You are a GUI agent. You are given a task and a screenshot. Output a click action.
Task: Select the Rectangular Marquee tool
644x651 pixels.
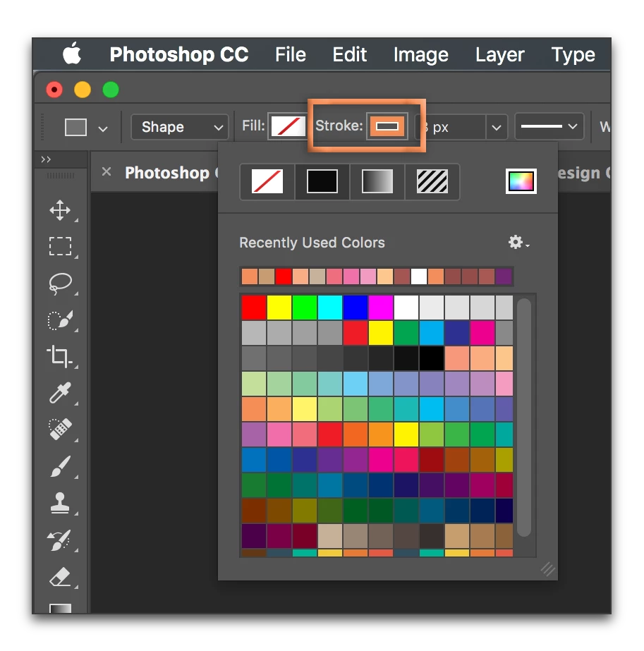click(x=60, y=246)
